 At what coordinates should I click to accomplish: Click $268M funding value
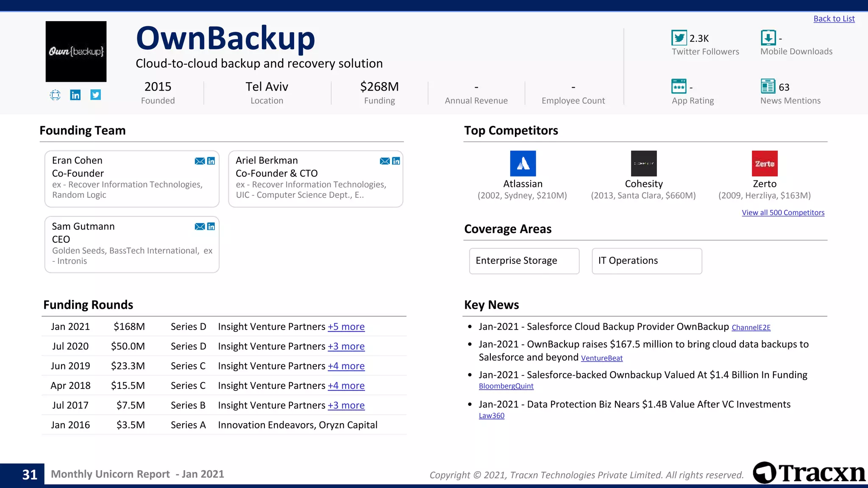[379, 87]
